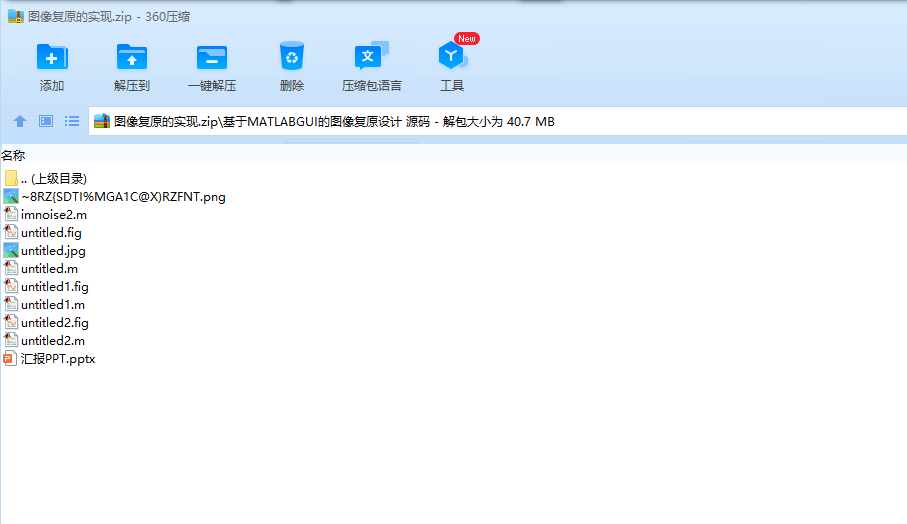Image resolution: width=907 pixels, height=524 pixels.
Task: Click the 删除 (Delete) trash icon
Action: pos(292,56)
